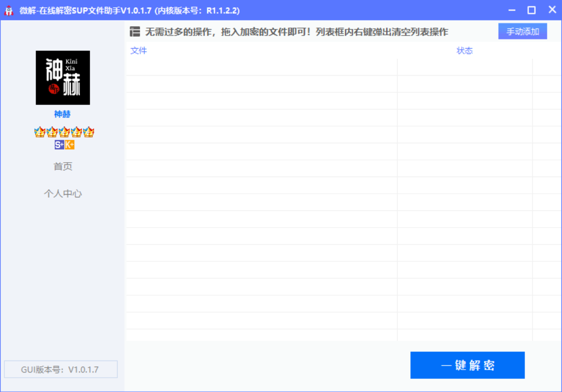Click the 状态 column header
This screenshot has height=392, width=562.
[465, 50]
